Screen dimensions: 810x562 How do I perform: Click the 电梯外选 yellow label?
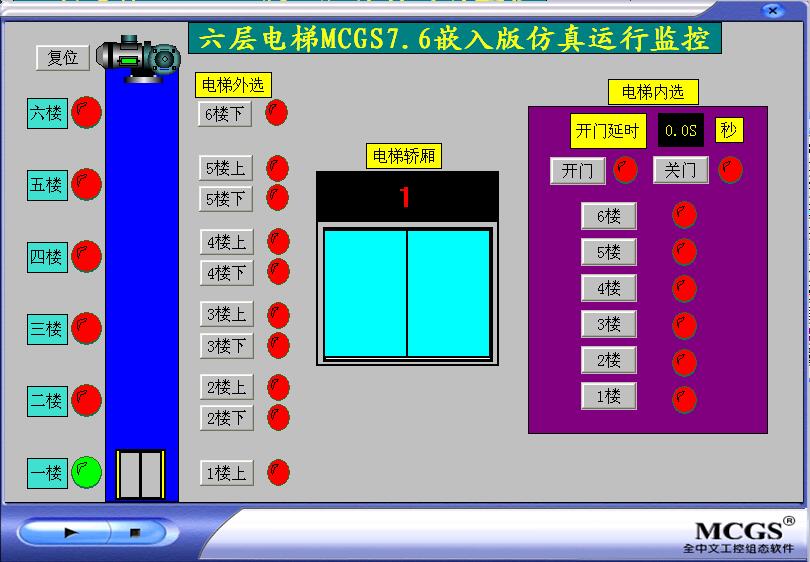pos(233,85)
